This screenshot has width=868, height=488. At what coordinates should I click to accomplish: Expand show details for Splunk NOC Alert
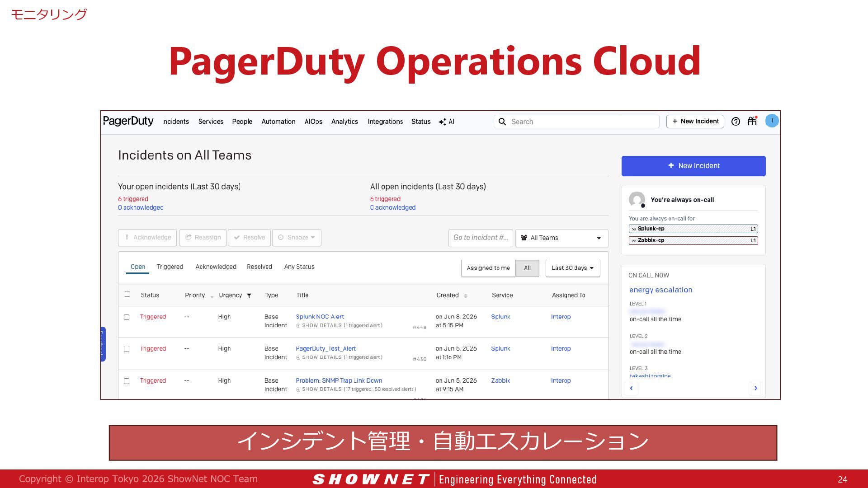pos(339,325)
